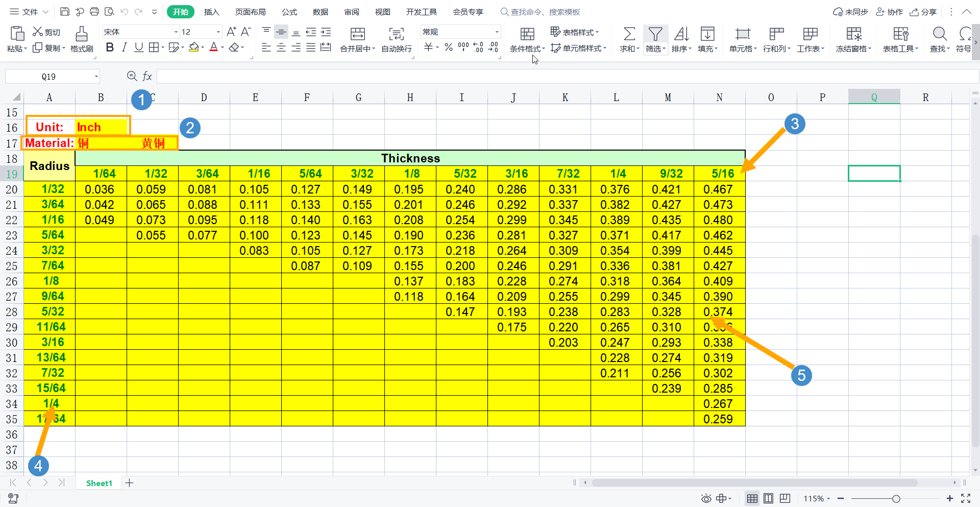Apply percent style icon
Screen dimensions: 980x507
tap(449, 47)
